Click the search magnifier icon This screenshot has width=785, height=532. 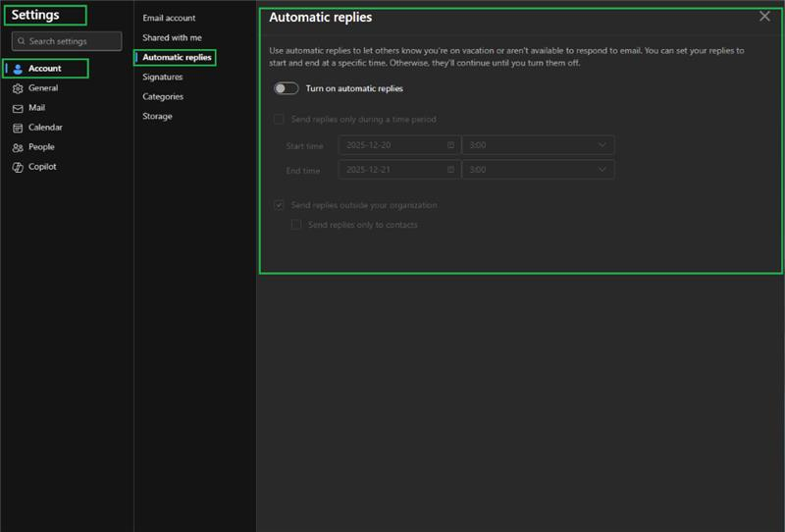(21, 41)
